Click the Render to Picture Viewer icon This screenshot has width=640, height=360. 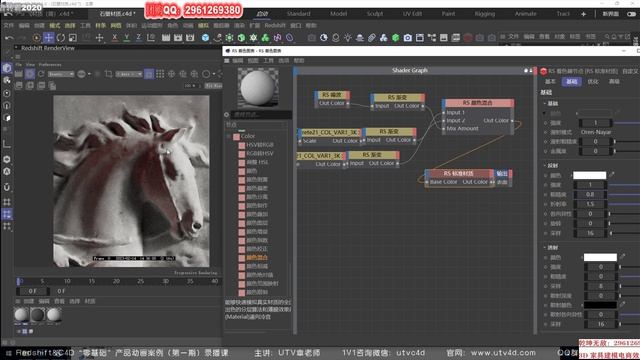178,38
